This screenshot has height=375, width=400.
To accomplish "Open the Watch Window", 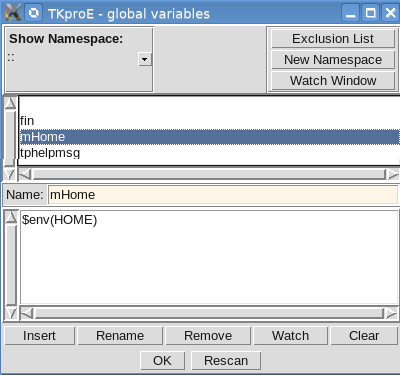I will coord(333,81).
